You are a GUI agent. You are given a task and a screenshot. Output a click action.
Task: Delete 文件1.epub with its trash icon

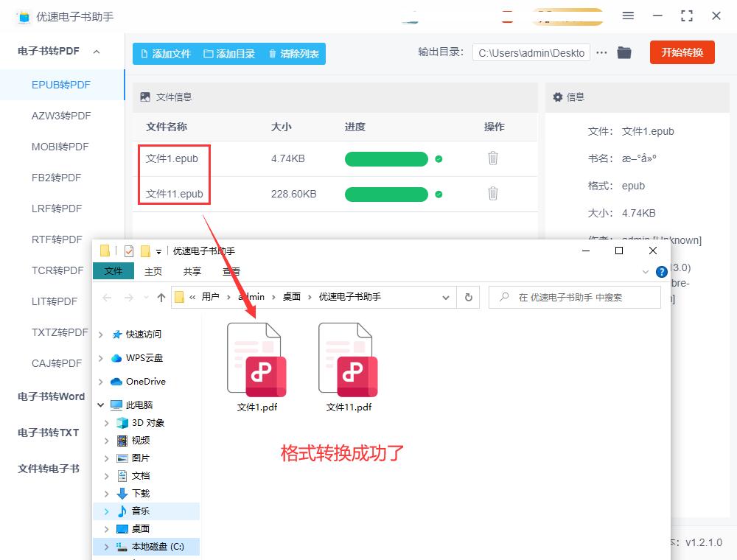[493, 158]
